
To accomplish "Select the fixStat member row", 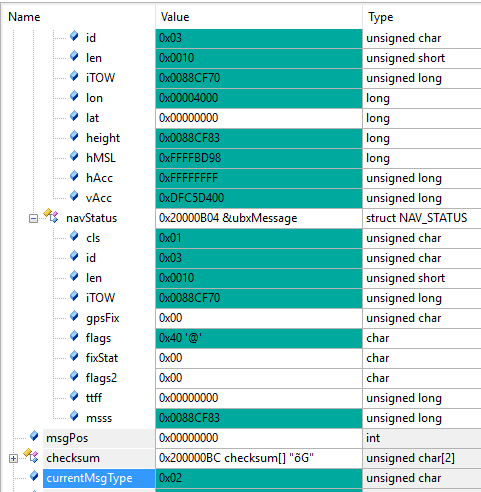I will pos(240,358).
